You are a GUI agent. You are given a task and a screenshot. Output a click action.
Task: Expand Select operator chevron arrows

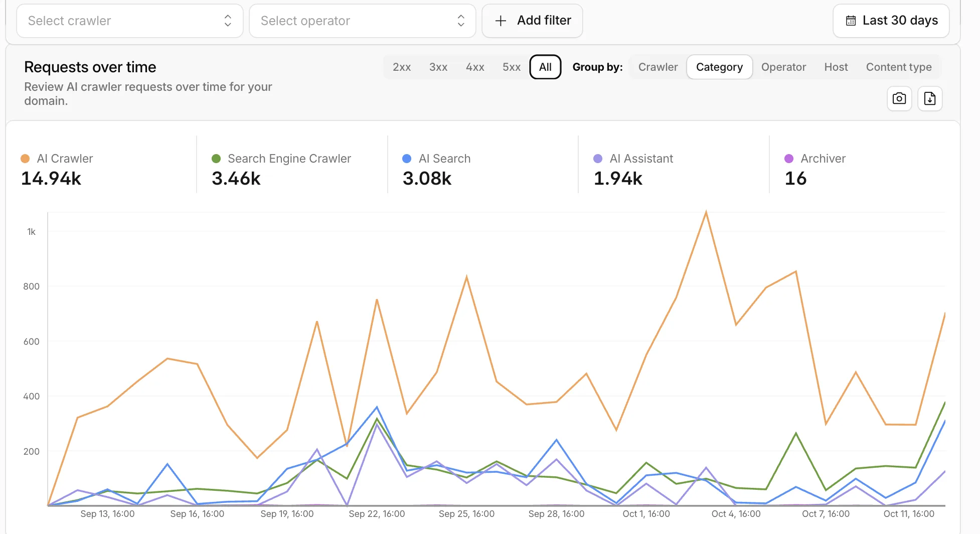pyautogui.click(x=461, y=21)
